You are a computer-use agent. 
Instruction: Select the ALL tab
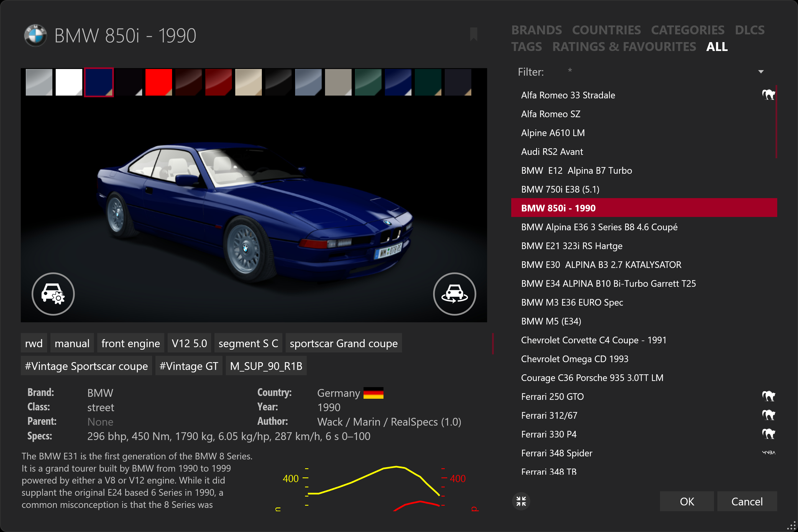pyautogui.click(x=717, y=47)
